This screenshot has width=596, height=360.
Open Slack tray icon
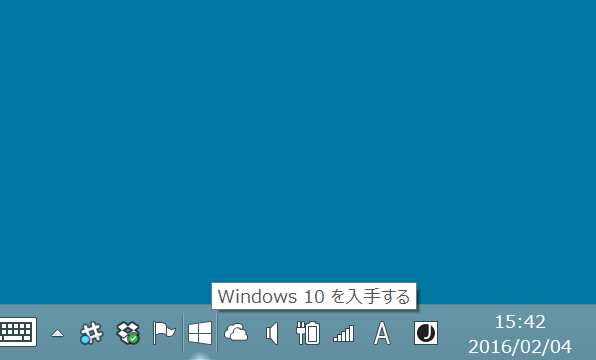[x=91, y=333]
